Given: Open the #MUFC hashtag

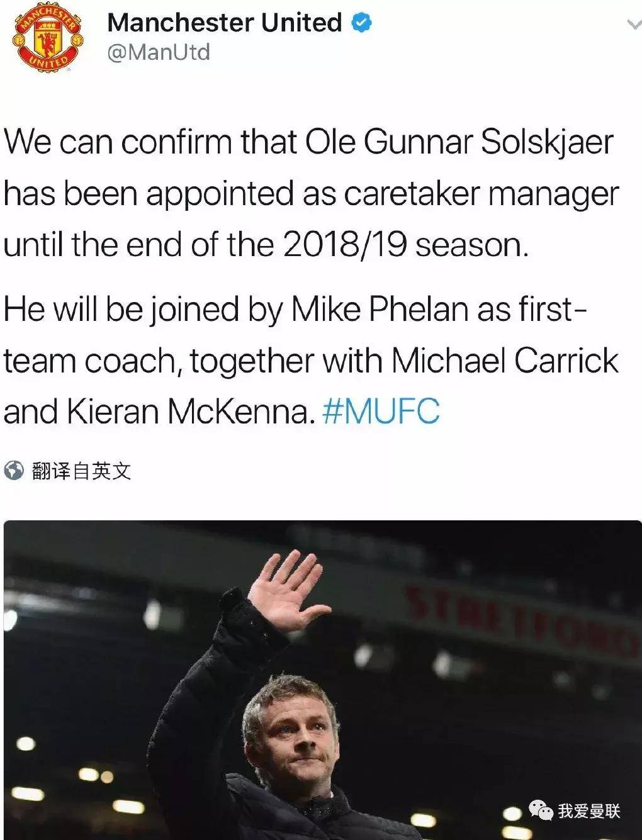Looking at the screenshot, I should coord(381,412).
